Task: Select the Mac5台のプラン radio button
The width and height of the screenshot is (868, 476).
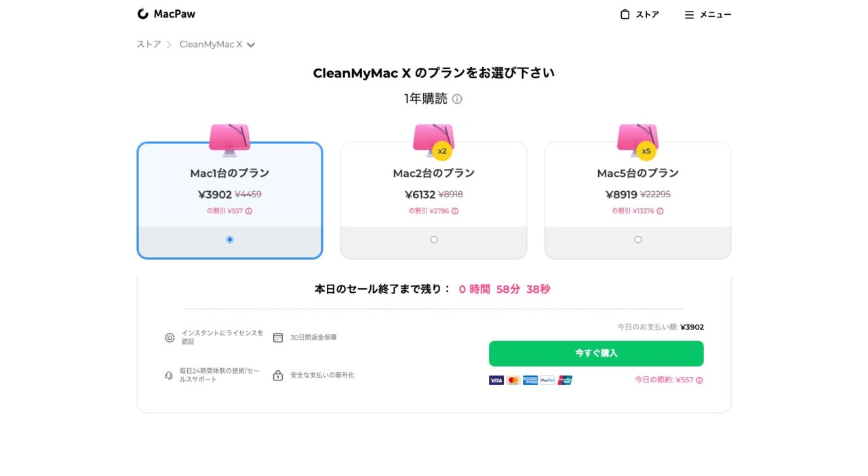Action: pyautogui.click(x=638, y=239)
